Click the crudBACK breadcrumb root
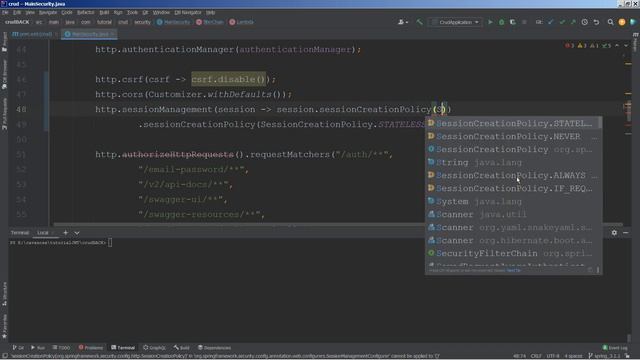 click(x=17, y=22)
